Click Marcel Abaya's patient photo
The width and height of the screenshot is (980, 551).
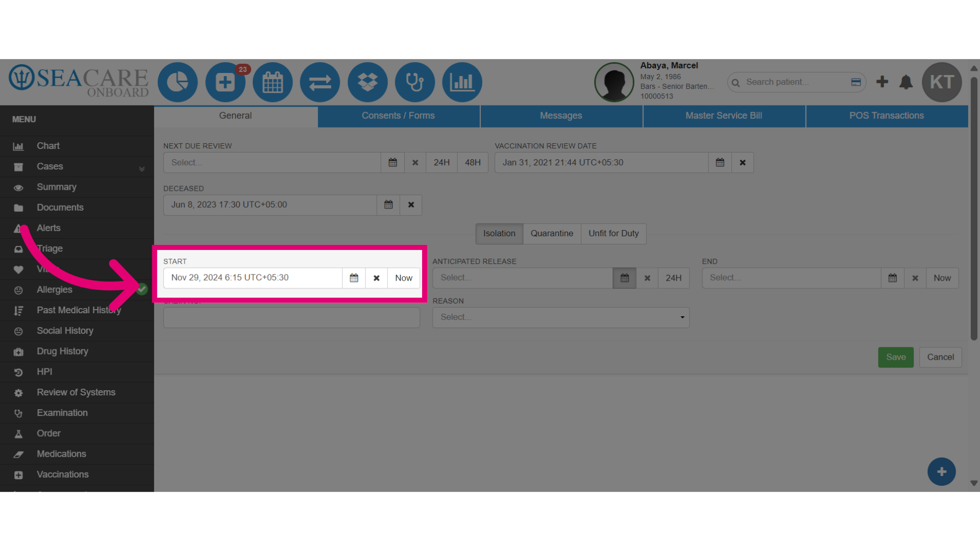(x=614, y=82)
